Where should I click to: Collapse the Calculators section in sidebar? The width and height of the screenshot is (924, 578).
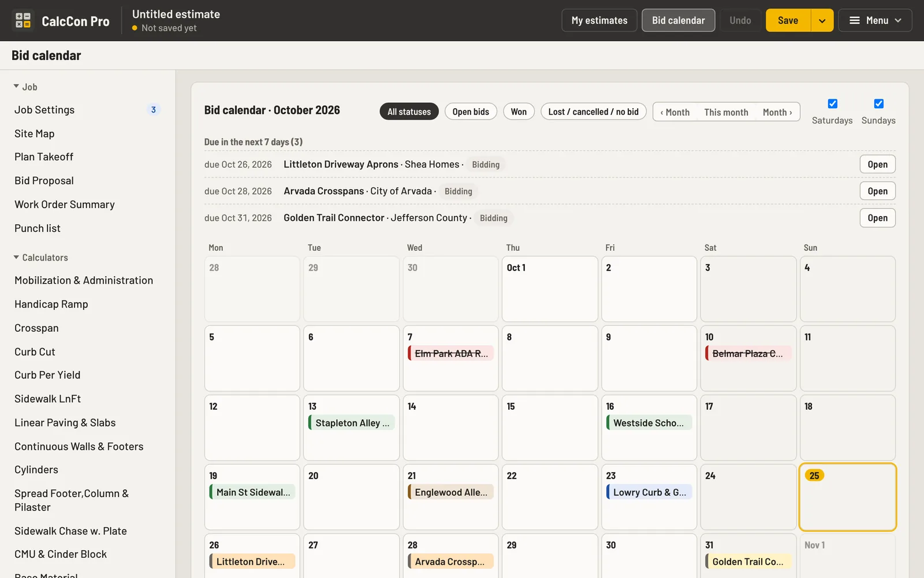pos(40,257)
